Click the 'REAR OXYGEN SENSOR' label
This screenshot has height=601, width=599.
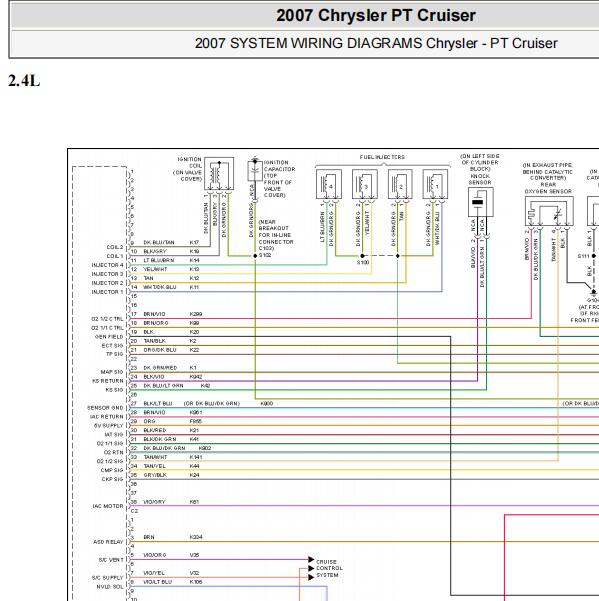(x=548, y=188)
